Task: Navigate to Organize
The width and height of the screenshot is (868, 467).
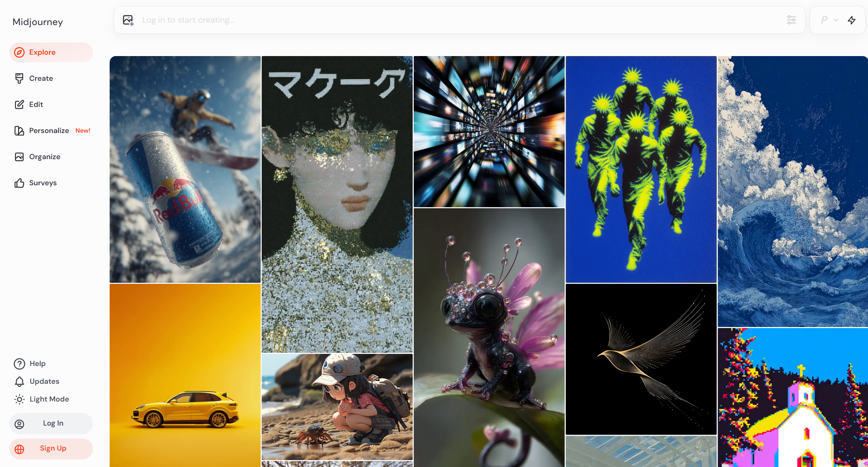Action: click(x=51, y=157)
